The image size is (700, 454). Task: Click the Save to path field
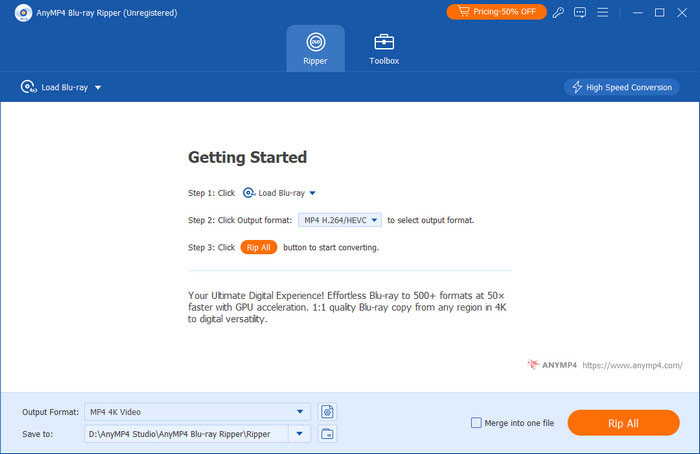(x=186, y=434)
